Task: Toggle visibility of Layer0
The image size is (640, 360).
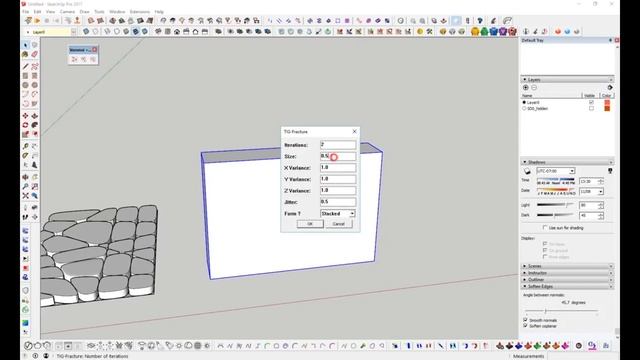Action: (x=591, y=102)
